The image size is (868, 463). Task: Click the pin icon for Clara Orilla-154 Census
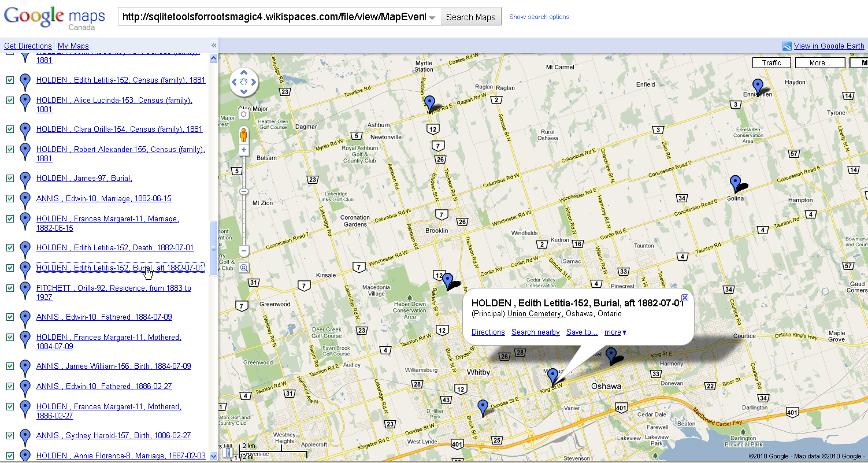(x=25, y=132)
